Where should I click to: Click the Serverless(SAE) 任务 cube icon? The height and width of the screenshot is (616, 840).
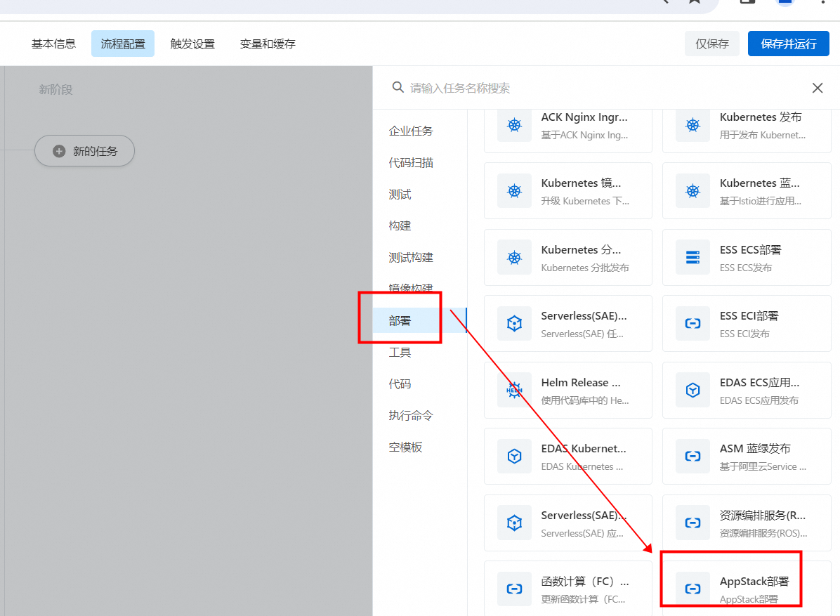click(514, 324)
